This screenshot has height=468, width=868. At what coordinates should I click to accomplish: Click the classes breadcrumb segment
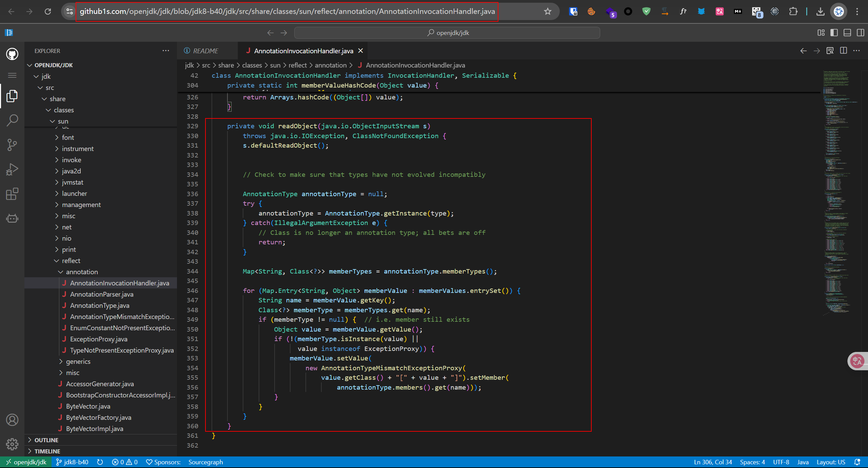pyautogui.click(x=252, y=65)
